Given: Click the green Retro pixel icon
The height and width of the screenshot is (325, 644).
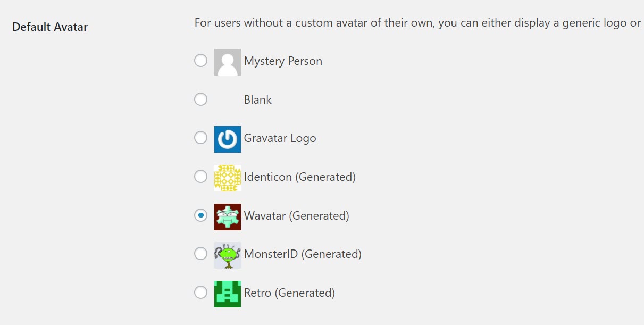Looking at the screenshot, I should (228, 294).
